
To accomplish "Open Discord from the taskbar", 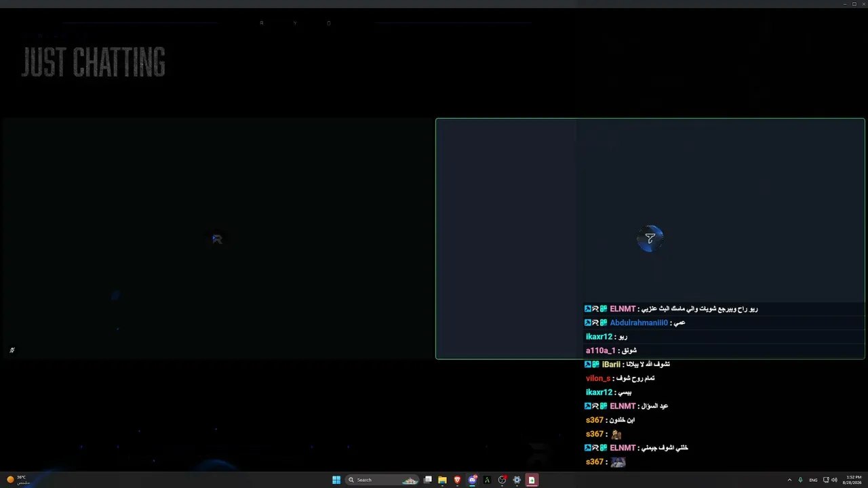I will [473, 480].
